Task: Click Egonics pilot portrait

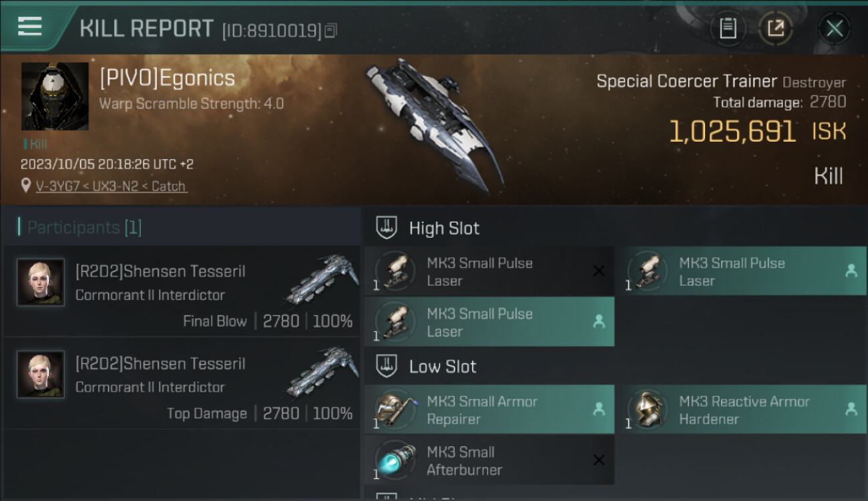Action: pyautogui.click(x=55, y=96)
